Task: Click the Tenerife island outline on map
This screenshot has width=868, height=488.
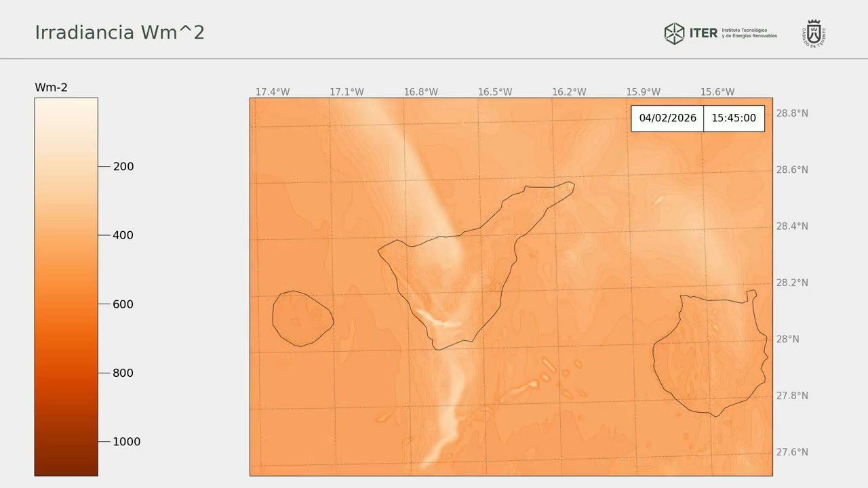Action: point(475,266)
